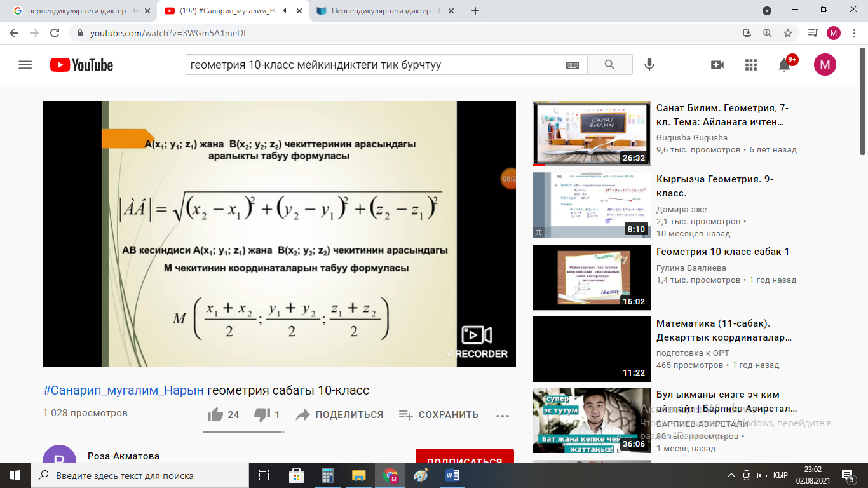Click the install app icon in address bar
Image resolution: width=868 pixels, height=488 pixels.
pyautogui.click(x=747, y=33)
